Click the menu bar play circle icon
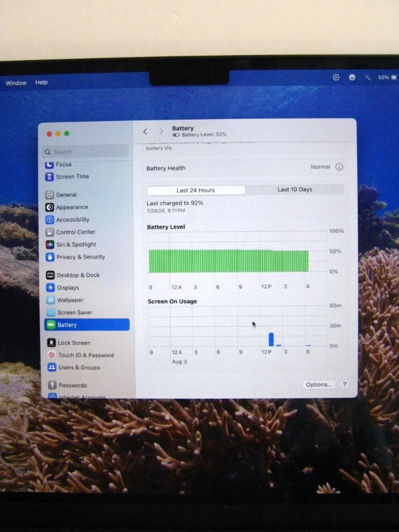 [336, 77]
